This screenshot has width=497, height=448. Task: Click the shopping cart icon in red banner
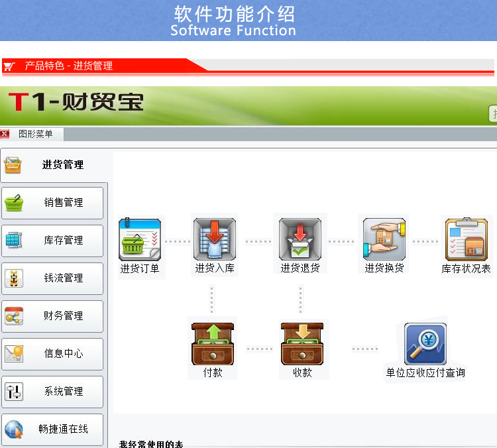tap(9, 66)
